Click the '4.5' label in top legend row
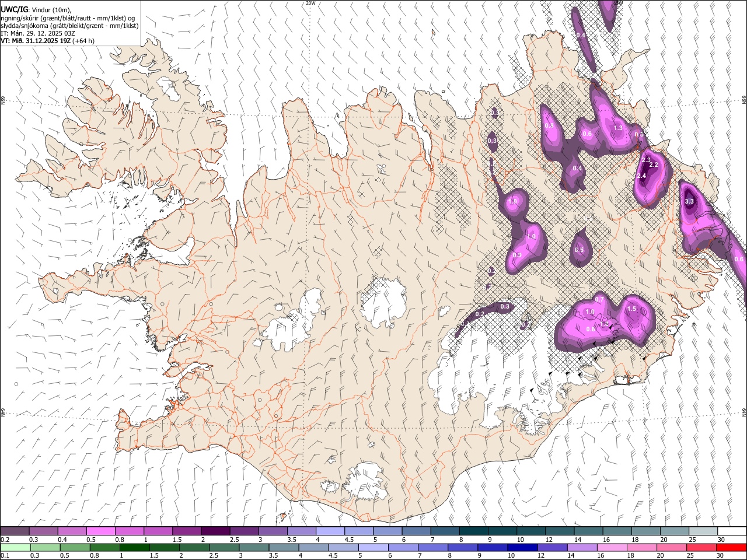Screen dimensions: 747x560 pos(349,540)
